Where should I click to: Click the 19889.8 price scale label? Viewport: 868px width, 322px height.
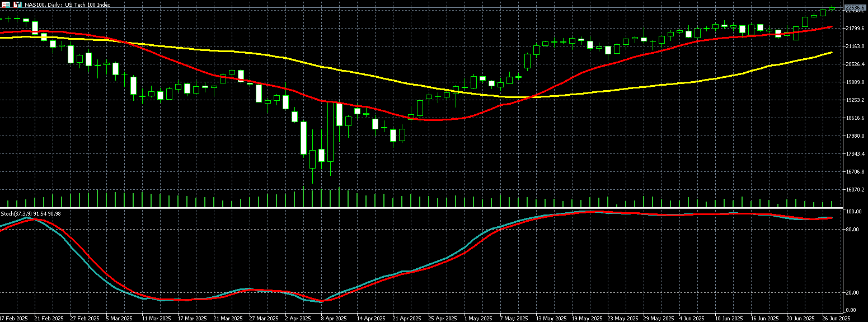coord(855,82)
